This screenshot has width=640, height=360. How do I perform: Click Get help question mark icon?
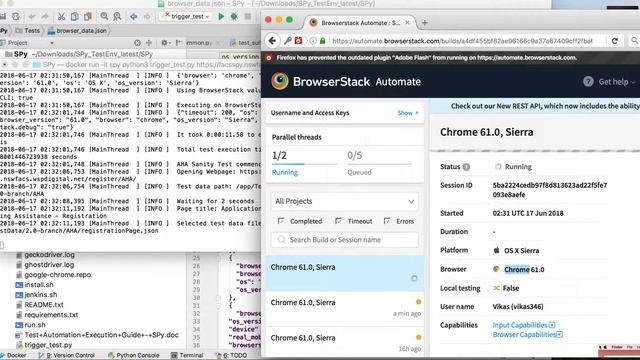pyautogui.click(x=588, y=81)
